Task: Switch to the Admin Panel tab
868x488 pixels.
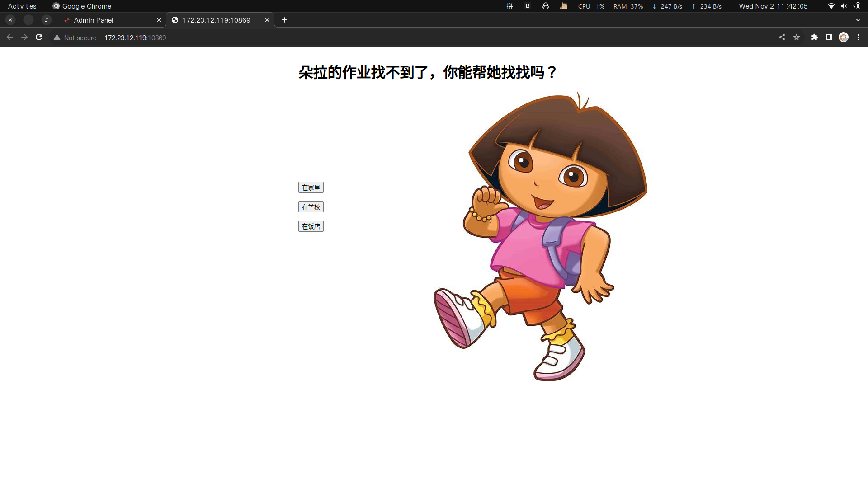Action: coord(94,20)
